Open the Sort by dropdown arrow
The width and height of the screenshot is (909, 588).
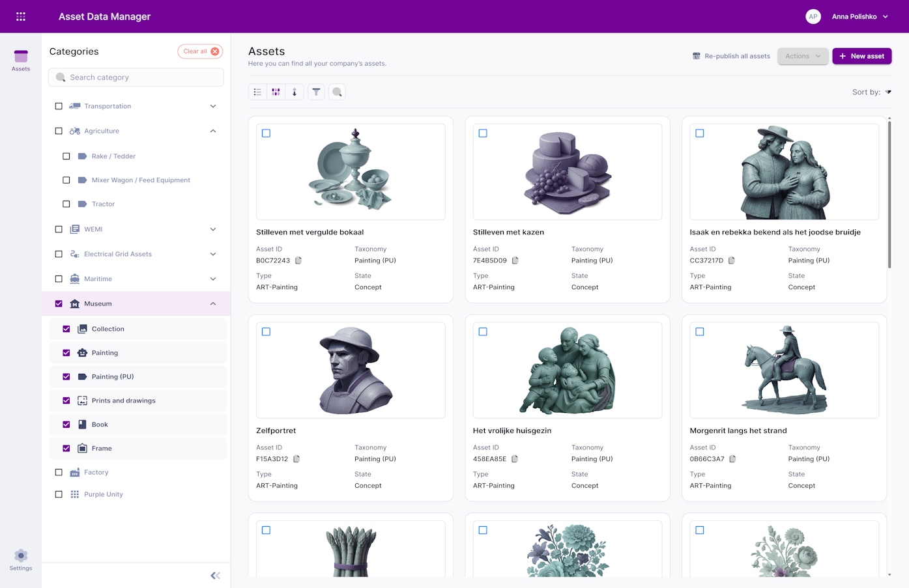(x=888, y=92)
